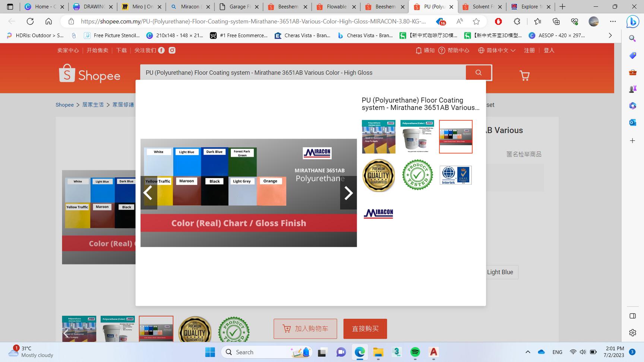Viewport: 644px width, 362px height.
Task: Open the help center question icon
Action: [x=442, y=50]
